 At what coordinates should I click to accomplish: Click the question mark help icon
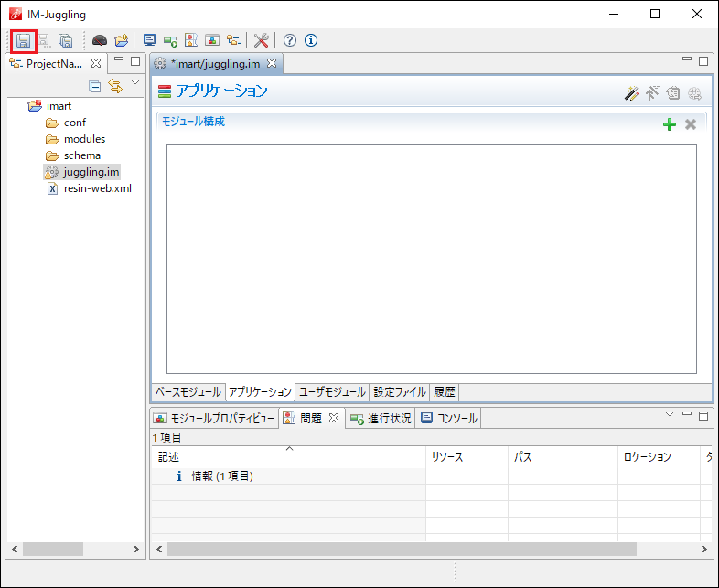(x=290, y=40)
